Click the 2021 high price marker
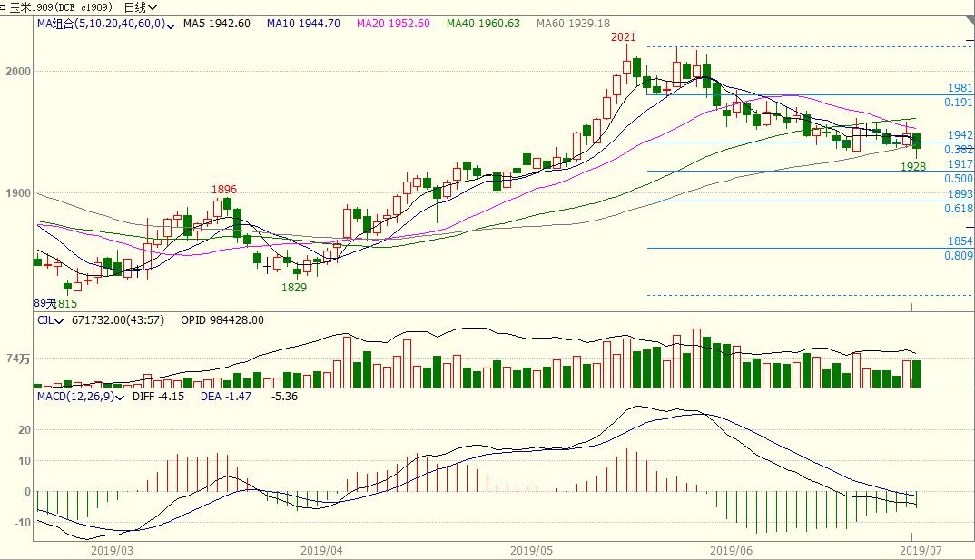The width and height of the screenshot is (975, 560). (623, 37)
